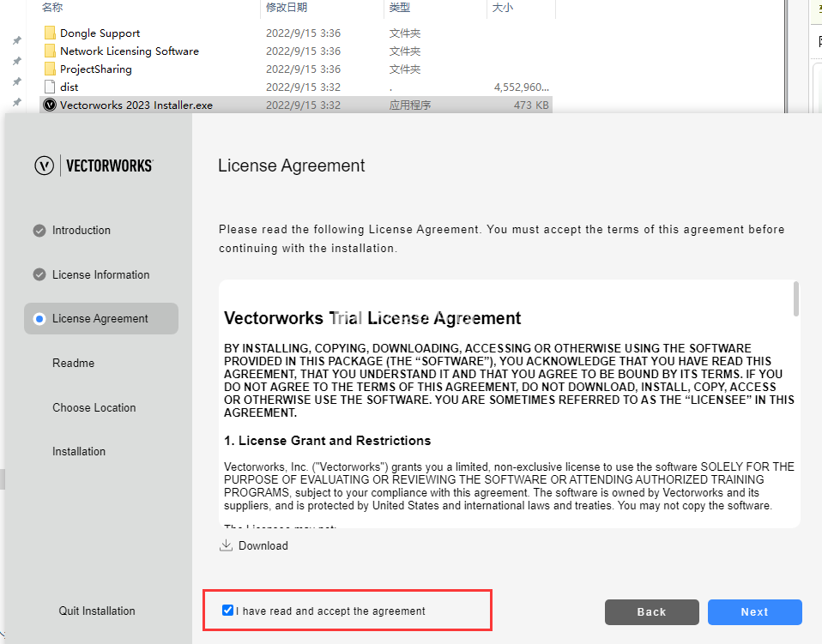Click the first pin icon in Explorer sidebar

click(17, 40)
